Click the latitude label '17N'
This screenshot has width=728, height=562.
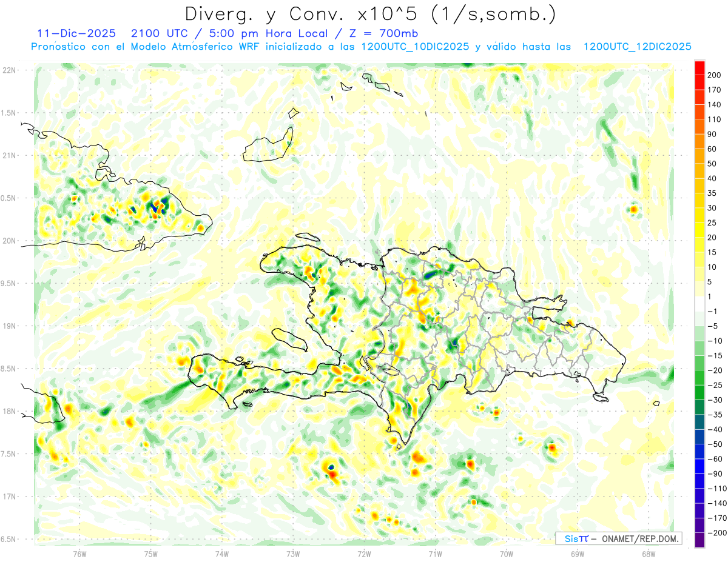point(8,497)
